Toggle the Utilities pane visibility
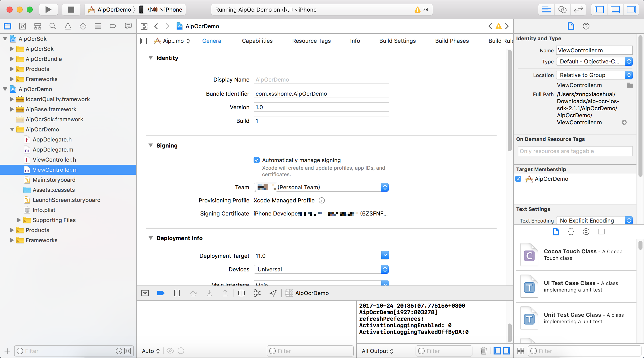Viewport: 644px width, 358px height. point(631,10)
